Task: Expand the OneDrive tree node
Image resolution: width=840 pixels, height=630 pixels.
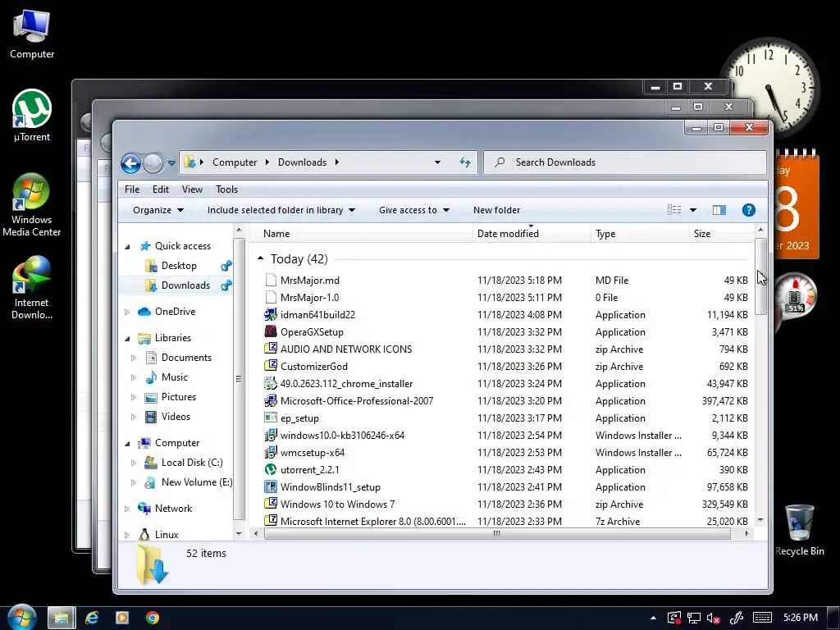Action: [x=127, y=312]
